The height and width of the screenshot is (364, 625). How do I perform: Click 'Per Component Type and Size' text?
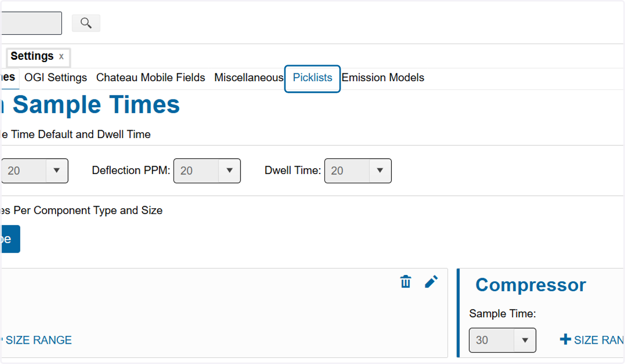click(87, 211)
